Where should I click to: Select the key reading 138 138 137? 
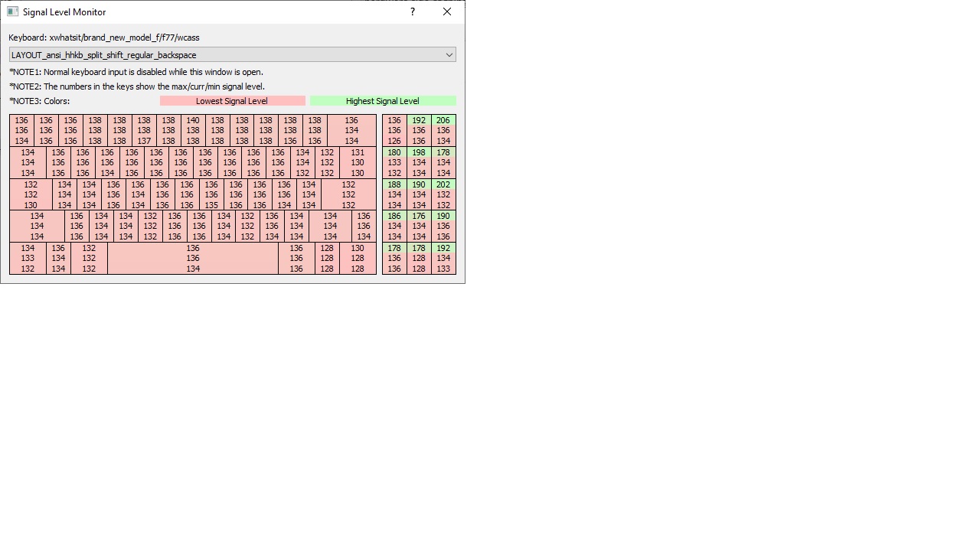[x=144, y=130]
